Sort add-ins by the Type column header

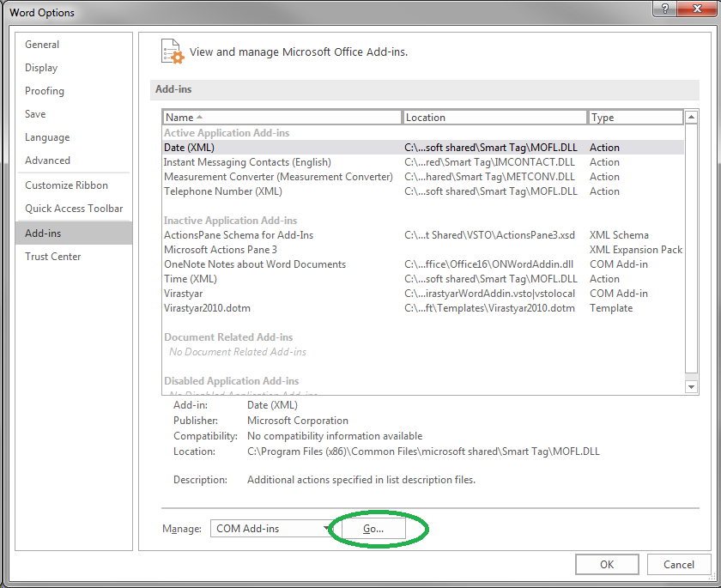coord(636,118)
